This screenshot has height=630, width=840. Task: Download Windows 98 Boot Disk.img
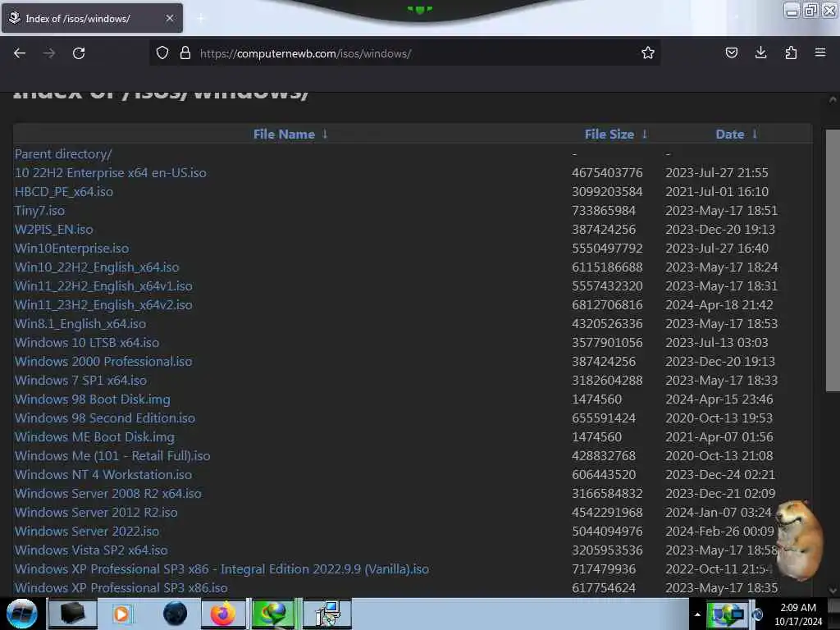(92, 399)
